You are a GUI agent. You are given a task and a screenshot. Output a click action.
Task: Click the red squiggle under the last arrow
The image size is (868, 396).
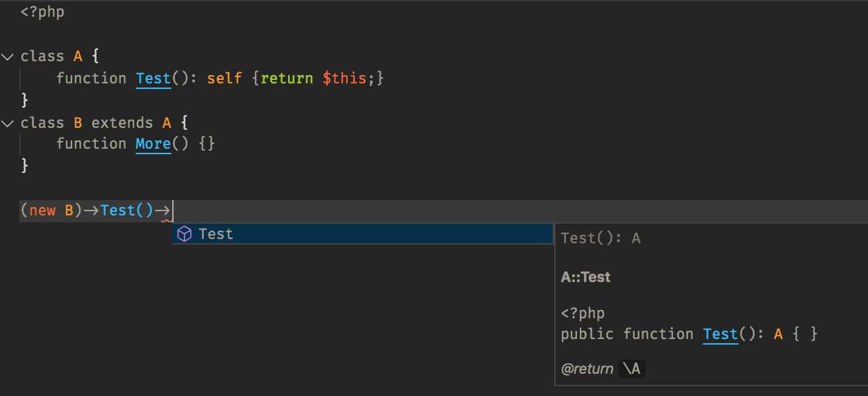167,220
